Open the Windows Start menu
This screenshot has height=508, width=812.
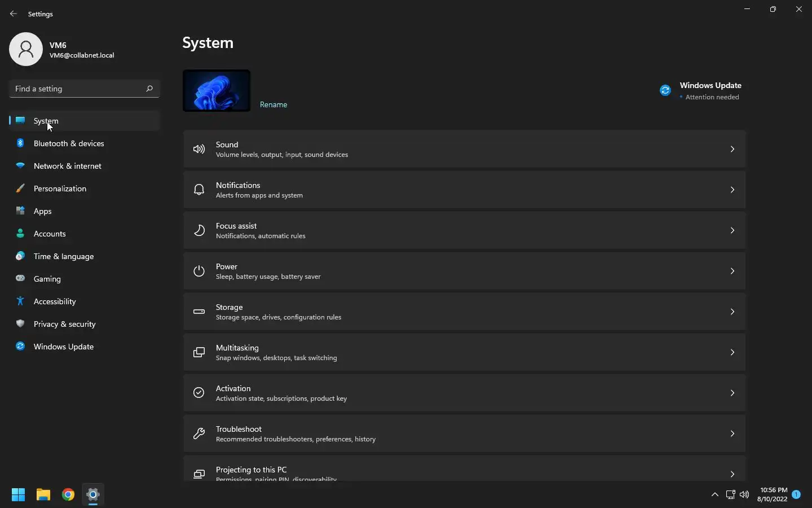coord(18,495)
